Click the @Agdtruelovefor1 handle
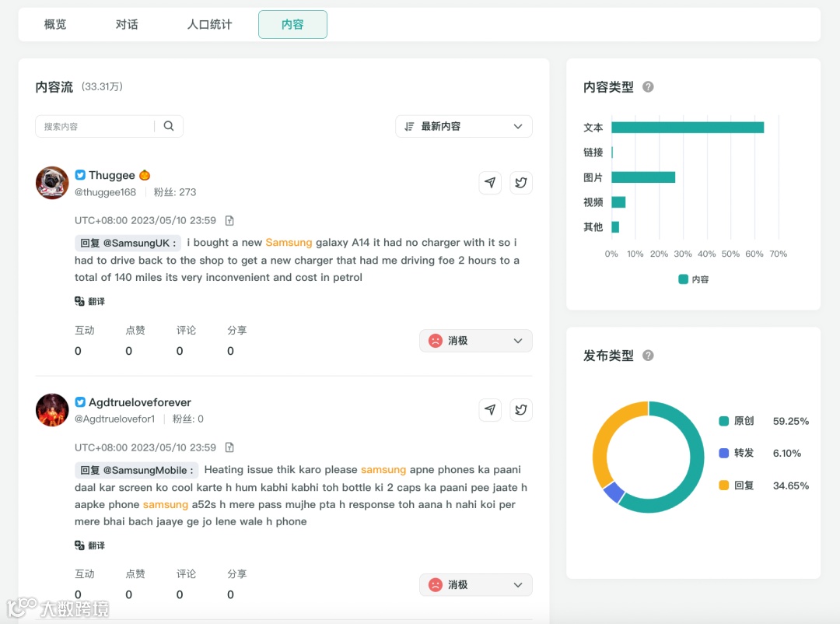 click(x=114, y=419)
